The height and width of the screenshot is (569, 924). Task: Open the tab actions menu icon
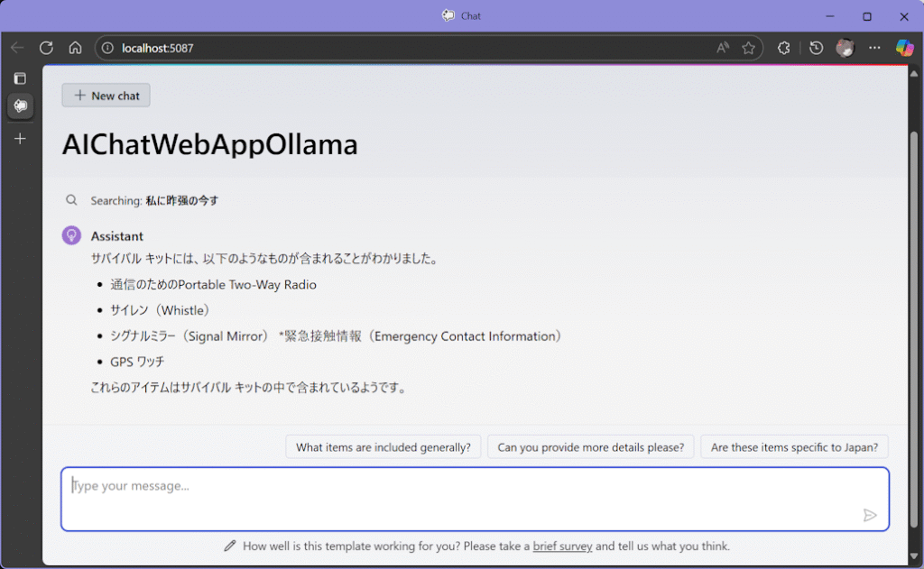(x=20, y=78)
